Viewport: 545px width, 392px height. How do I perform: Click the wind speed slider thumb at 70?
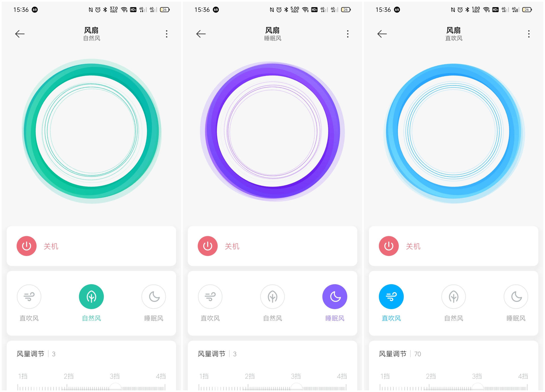(478, 387)
